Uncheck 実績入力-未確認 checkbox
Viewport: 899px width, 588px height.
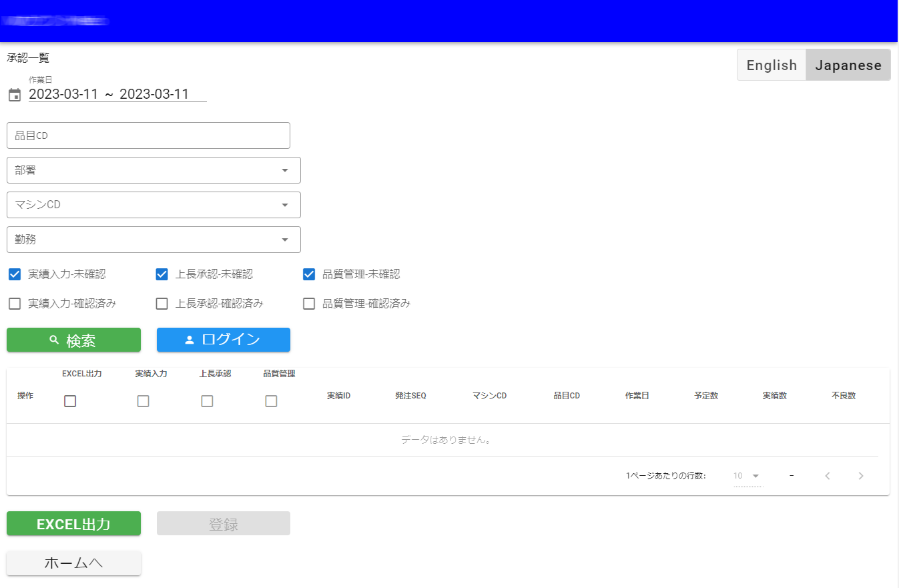point(15,274)
